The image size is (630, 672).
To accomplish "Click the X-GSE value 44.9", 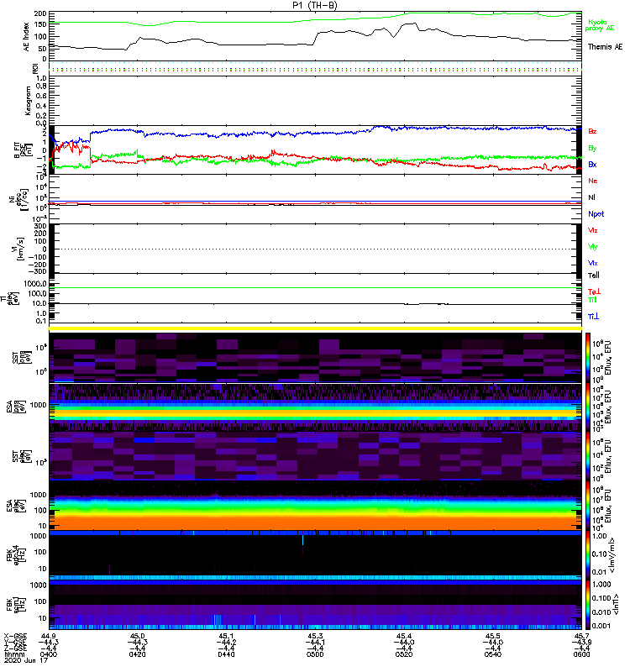I will pyautogui.click(x=49, y=636).
